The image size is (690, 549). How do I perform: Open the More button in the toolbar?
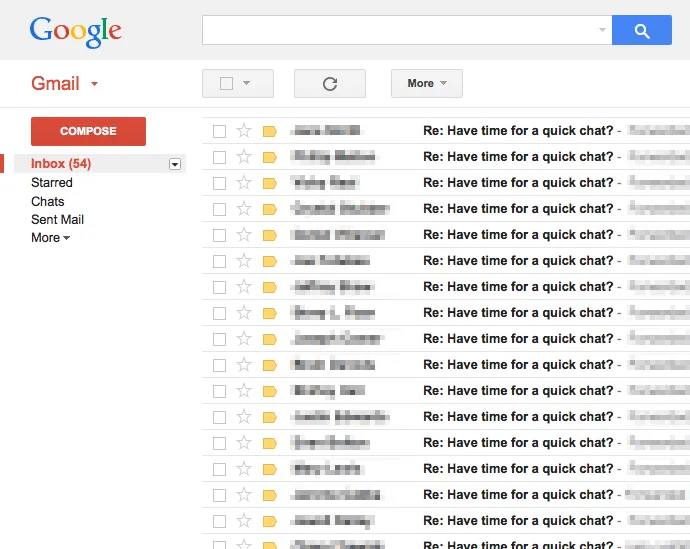(x=426, y=84)
